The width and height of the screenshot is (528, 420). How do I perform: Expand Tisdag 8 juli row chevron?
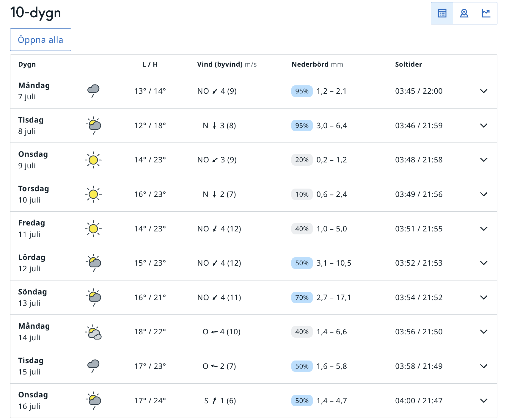click(x=484, y=126)
